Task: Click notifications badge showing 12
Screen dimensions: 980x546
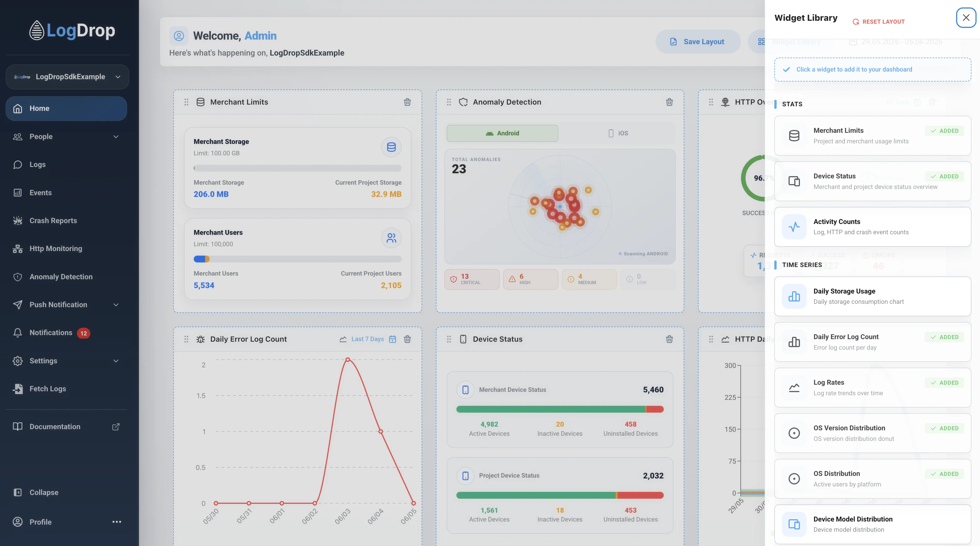Action: click(83, 333)
